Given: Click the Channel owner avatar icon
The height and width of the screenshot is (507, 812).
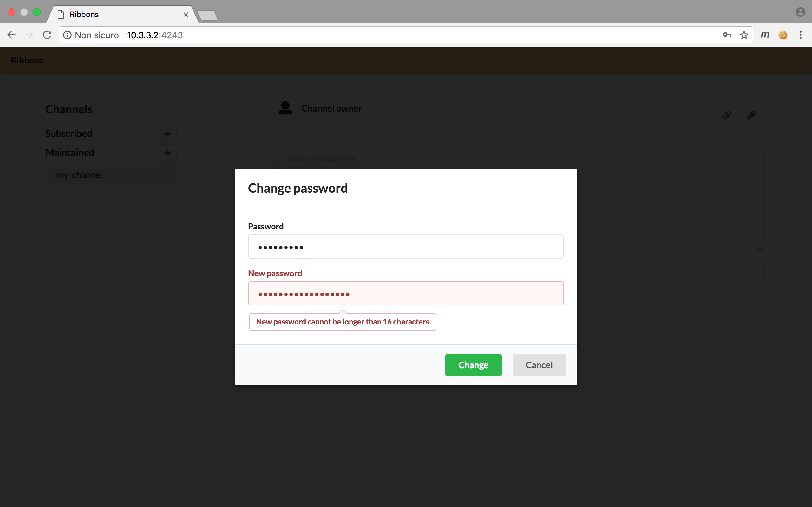Looking at the screenshot, I should coord(285,107).
